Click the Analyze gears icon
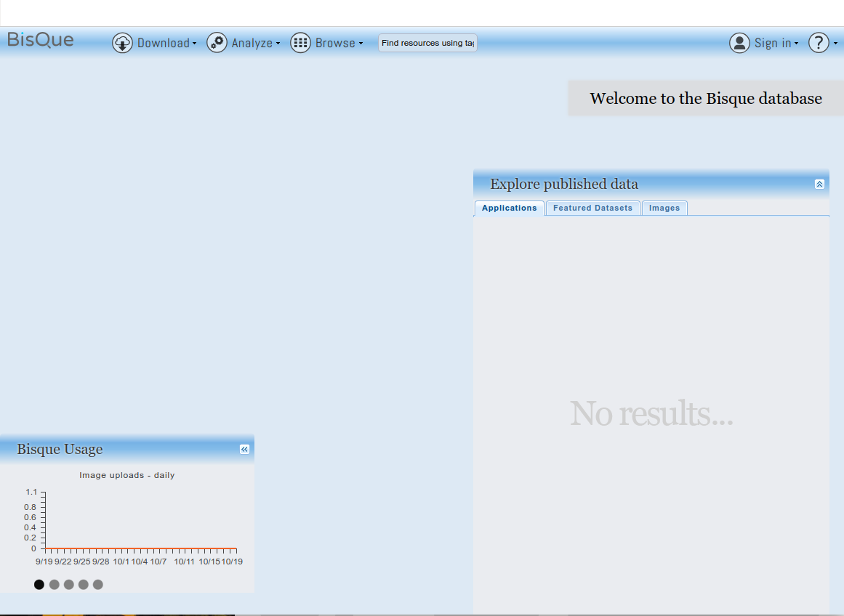 217,43
